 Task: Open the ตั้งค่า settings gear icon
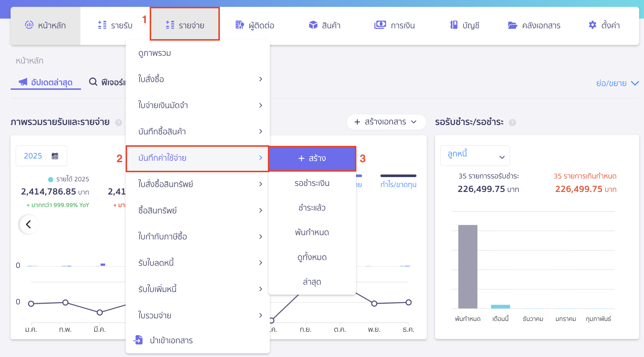click(x=592, y=25)
